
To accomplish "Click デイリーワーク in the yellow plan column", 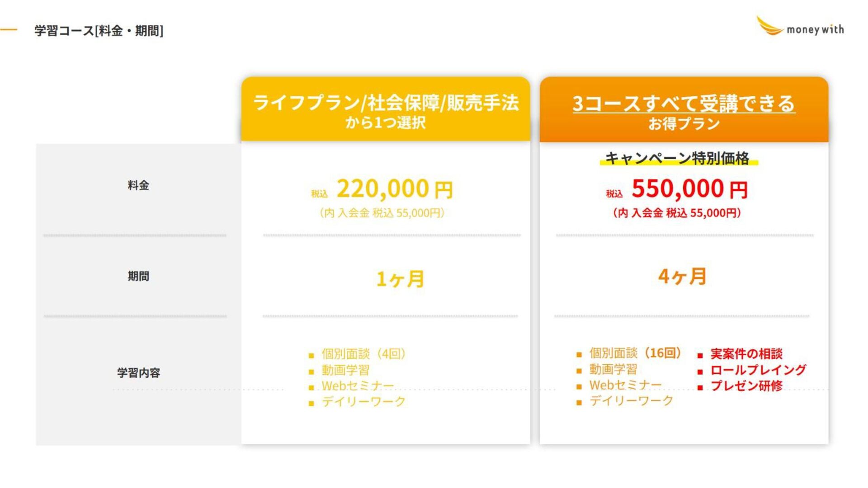I will (363, 401).
